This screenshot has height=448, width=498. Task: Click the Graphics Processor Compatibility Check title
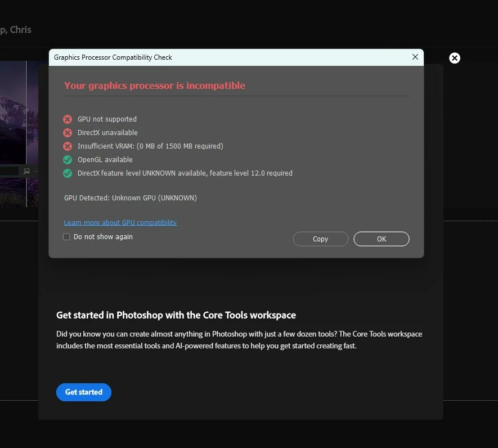(113, 57)
